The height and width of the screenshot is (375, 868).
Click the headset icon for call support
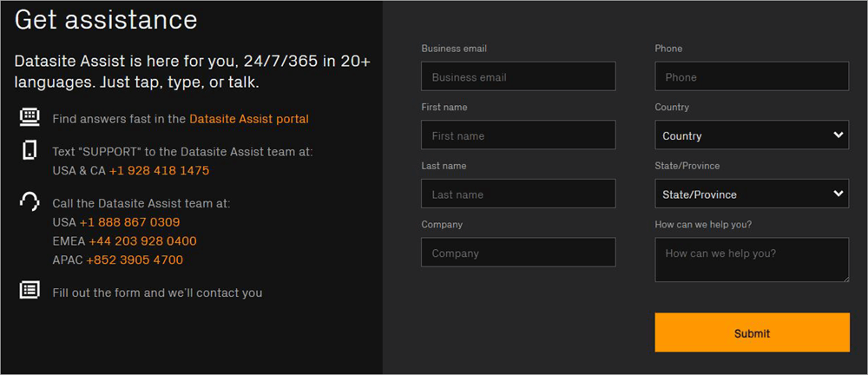point(30,202)
